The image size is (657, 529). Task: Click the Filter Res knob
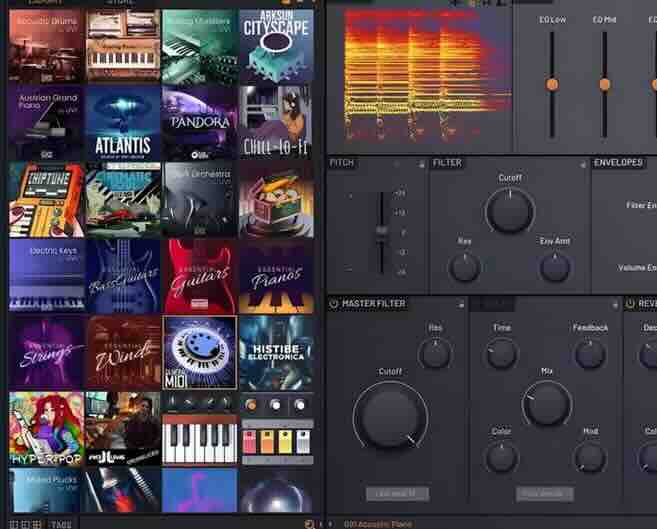click(464, 267)
